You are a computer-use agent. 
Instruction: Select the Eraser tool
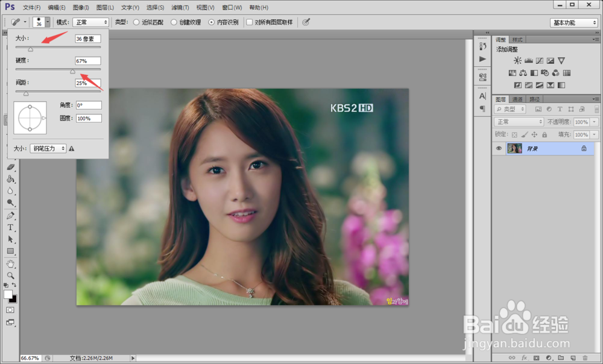pyautogui.click(x=10, y=167)
